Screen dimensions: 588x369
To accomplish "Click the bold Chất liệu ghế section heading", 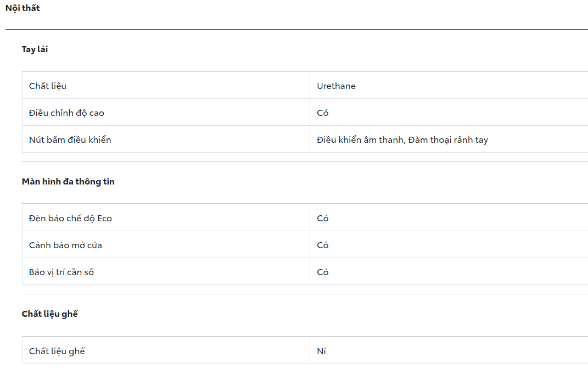I will 50,314.
